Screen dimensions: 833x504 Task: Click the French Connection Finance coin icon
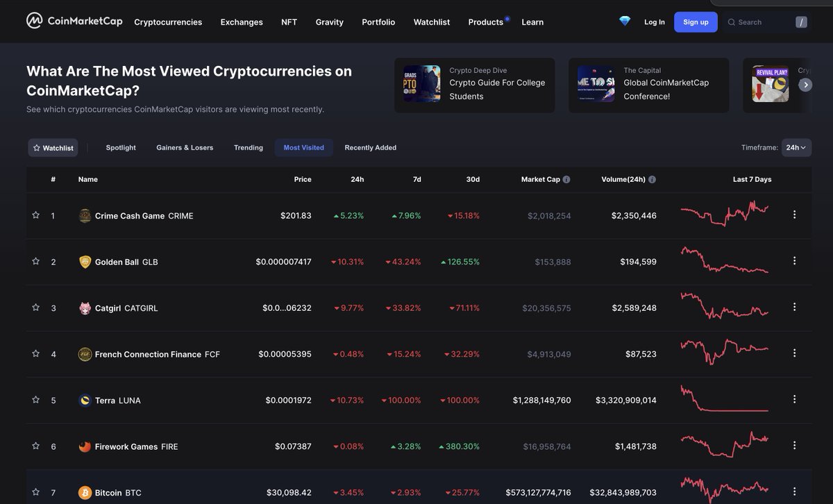pyautogui.click(x=85, y=354)
